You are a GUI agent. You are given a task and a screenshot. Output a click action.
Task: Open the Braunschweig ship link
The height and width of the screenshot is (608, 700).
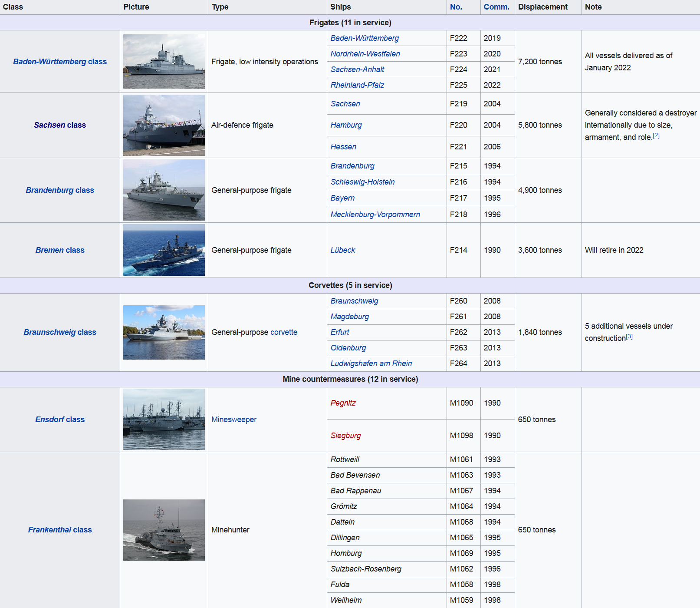pyautogui.click(x=355, y=301)
